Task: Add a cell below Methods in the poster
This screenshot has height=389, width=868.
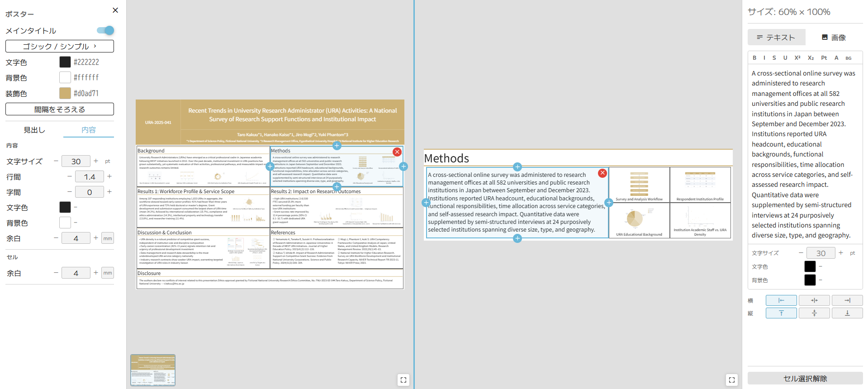Action: [337, 186]
